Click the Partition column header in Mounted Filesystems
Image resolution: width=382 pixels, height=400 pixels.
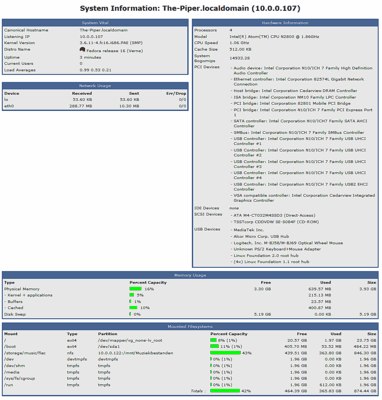(x=108, y=334)
